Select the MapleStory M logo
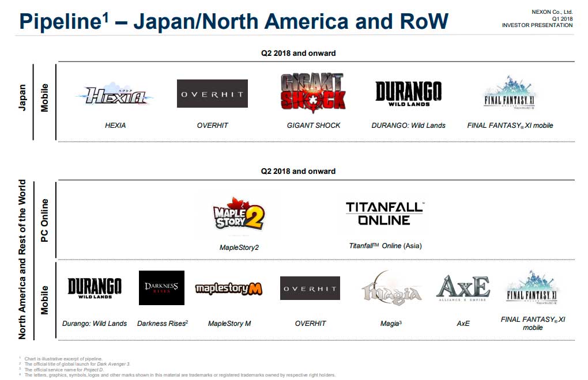This screenshot has height=380, width=588. pos(229,288)
